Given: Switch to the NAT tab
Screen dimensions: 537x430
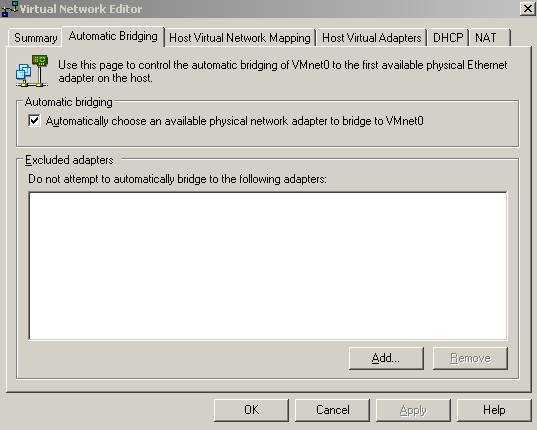Looking at the screenshot, I should (489, 38).
